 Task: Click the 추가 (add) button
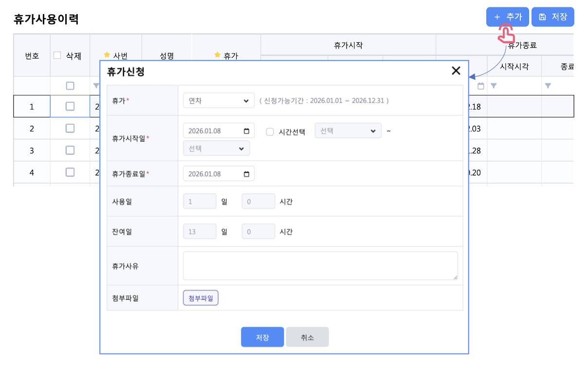(x=507, y=17)
